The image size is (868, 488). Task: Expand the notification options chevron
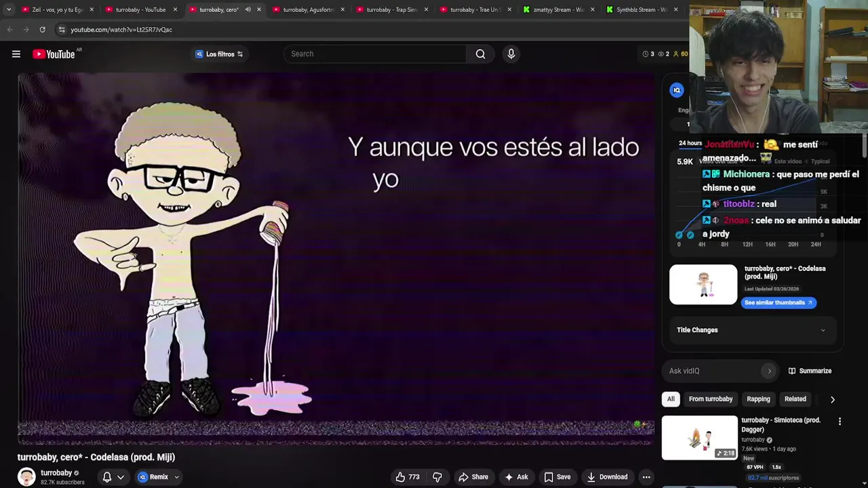(x=121, y=477)
